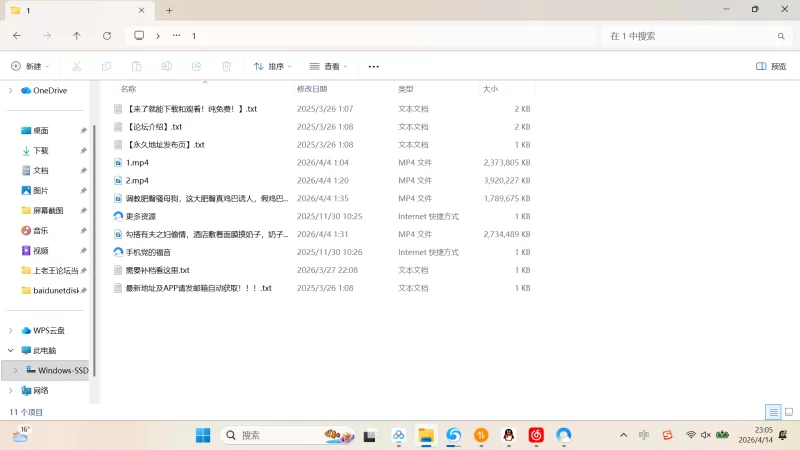Image resolution: width=800 pixels, height=450 pixels.
Task: Expand the OneDrive tree node
Action: point(11,90)
